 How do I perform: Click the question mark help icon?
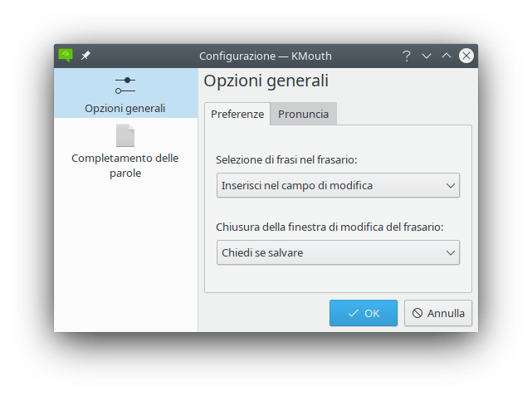tap(406, 56)
